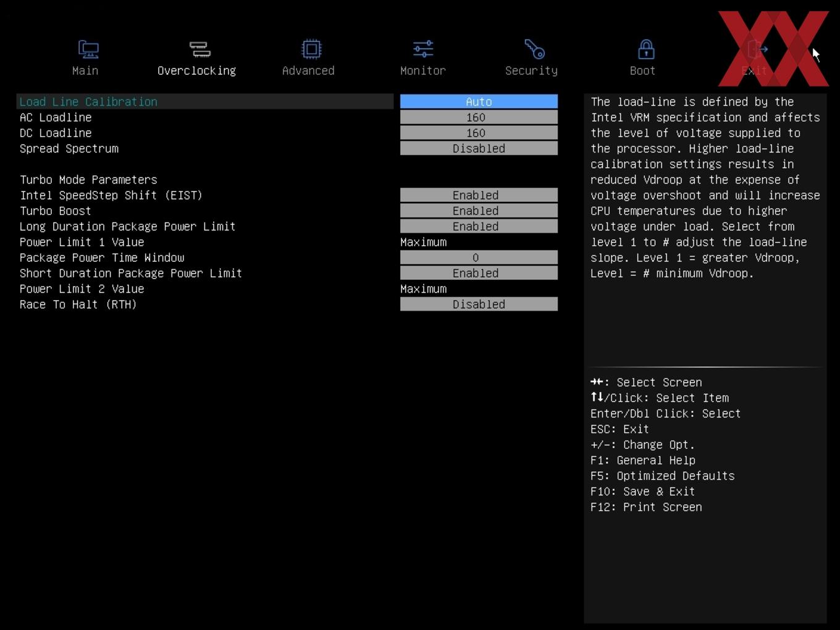The height and width of the screenshot is (630, 840).
Task: Click the ESC: Exit hint
Action: tap(619, 429)
